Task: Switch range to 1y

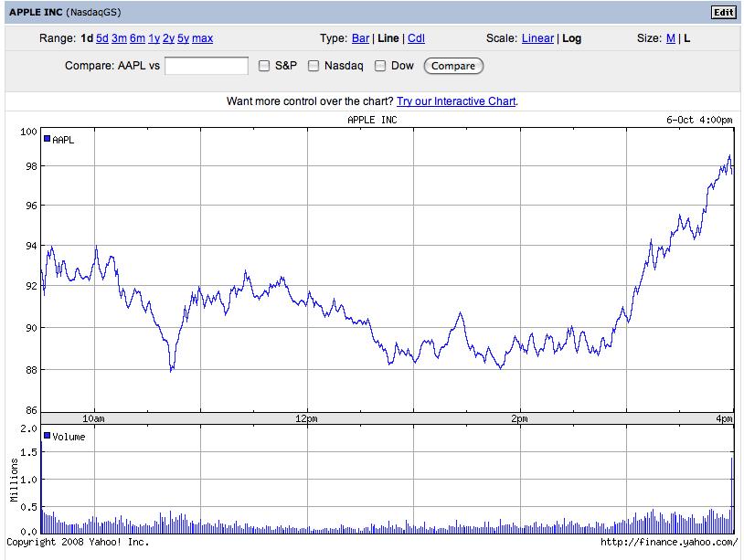Action: click(154, 38)
